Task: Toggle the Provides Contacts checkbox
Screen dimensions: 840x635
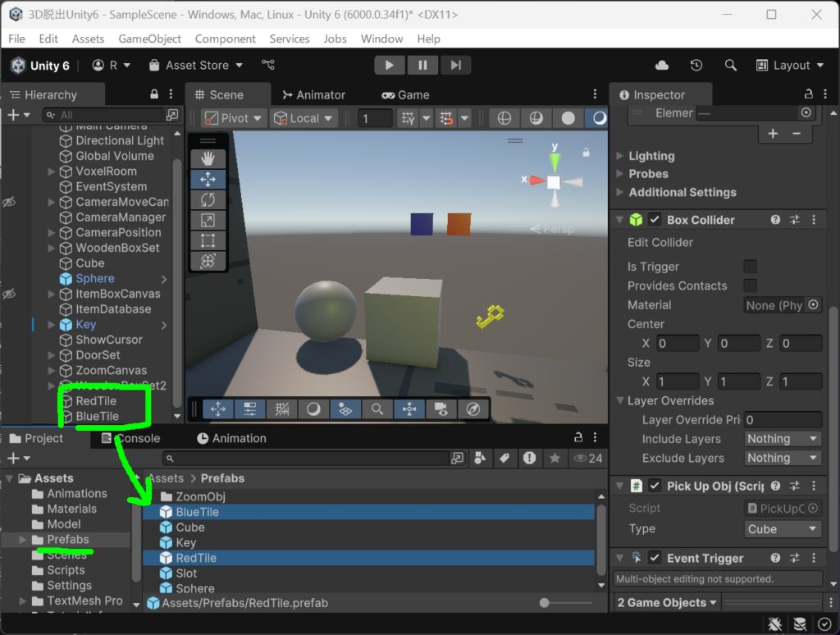Action: coord(750,286)
